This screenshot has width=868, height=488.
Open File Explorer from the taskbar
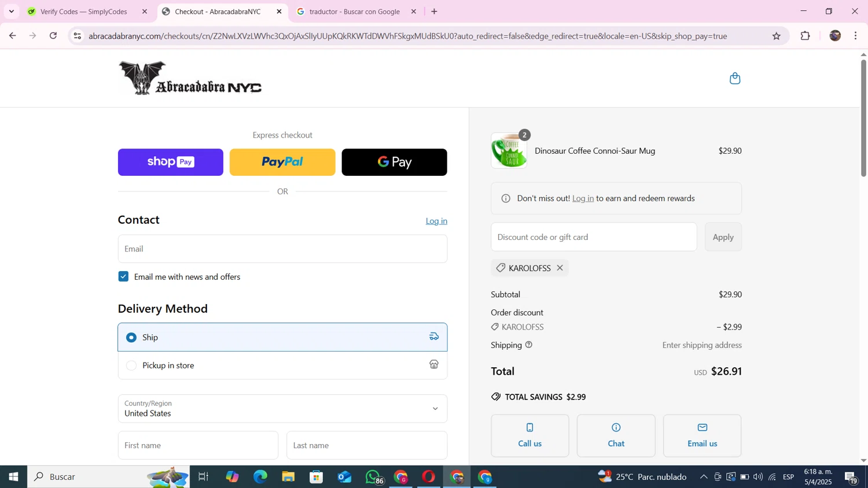click(x=288, y=477)
